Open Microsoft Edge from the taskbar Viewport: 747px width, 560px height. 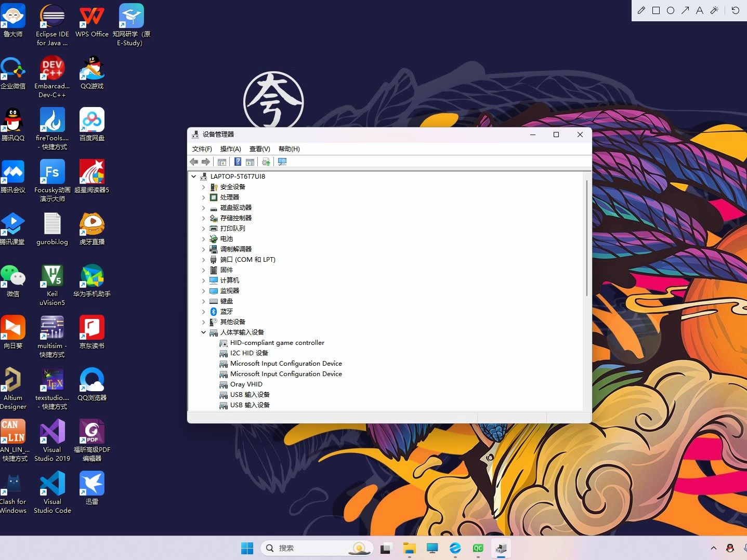click(455, 548)
